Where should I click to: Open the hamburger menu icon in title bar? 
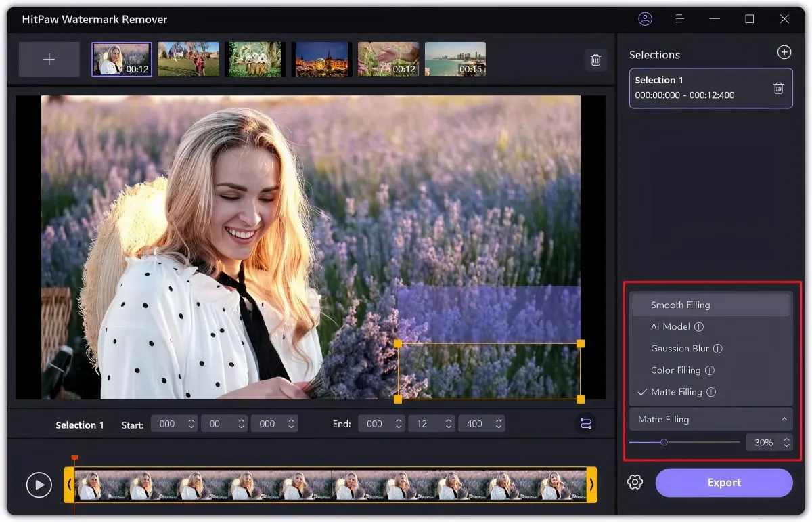[x=679, y=19]
